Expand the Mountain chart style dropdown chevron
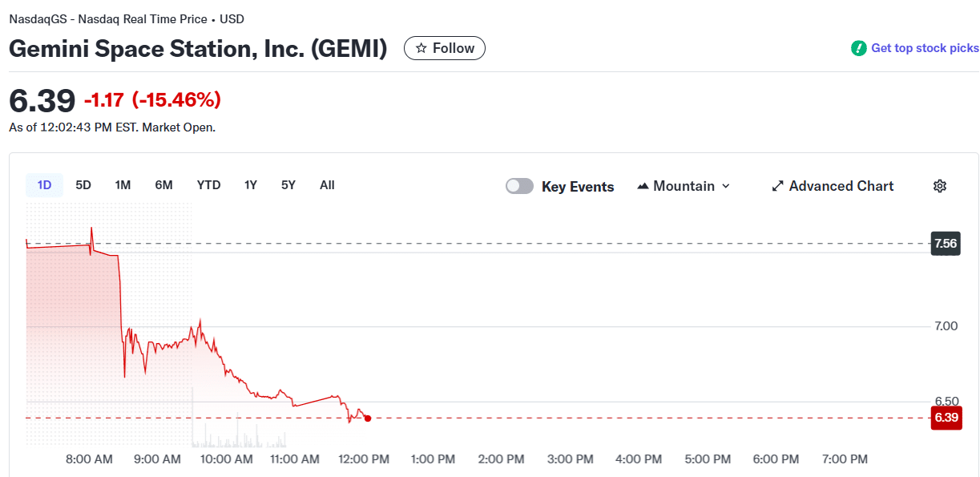The width and height of the screenshot is (980, 477). (x=726, y=186)
